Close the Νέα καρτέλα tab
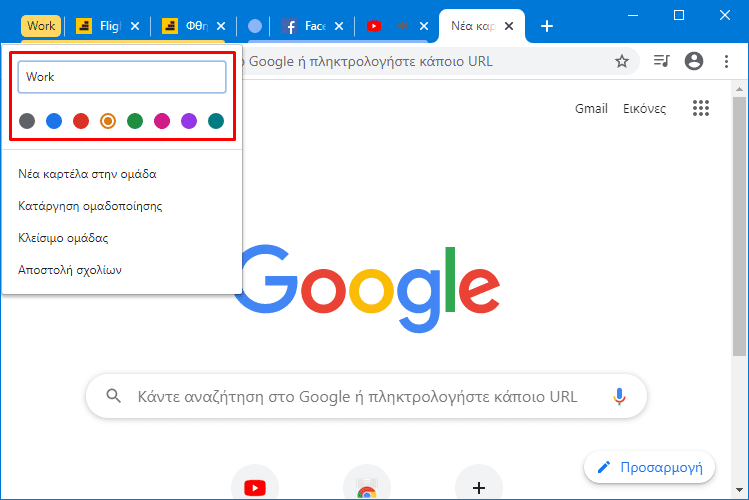The height and width of the screenshot is (500, 749). [x=509, y=26]
